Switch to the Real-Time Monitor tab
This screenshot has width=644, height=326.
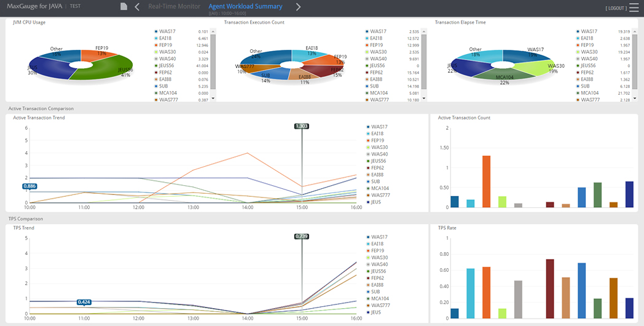(x=174, y=7)
